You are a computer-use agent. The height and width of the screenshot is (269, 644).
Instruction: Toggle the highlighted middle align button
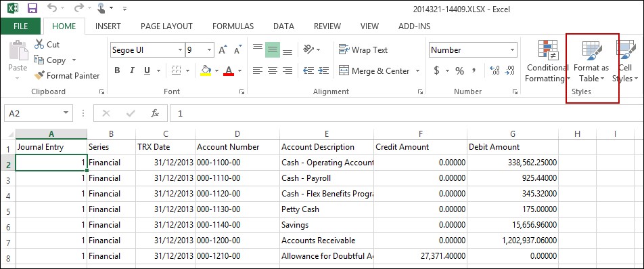pos(273,49)
